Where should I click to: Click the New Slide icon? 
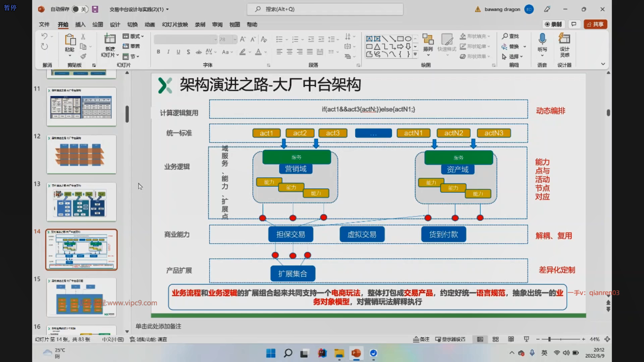[x=110, y=39]
